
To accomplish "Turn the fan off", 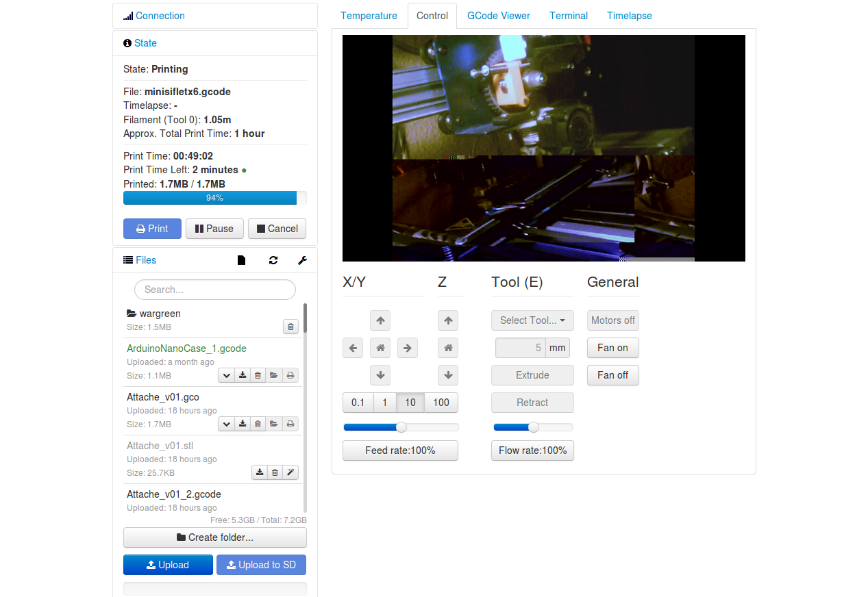I will (x=612, y=375).
